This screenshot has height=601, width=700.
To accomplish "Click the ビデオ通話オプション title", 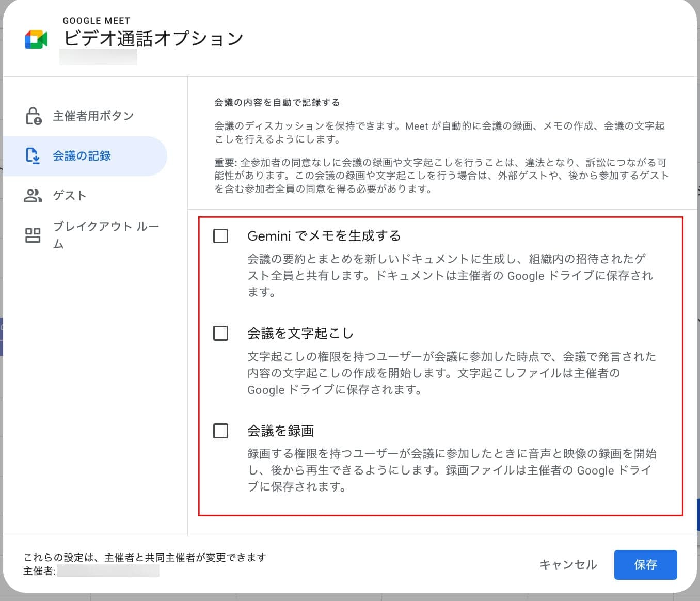I will click(x=153, y=39).
